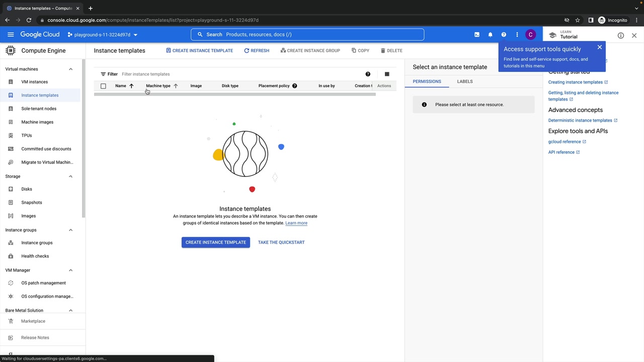Click the Google Cloud logo

40,35
